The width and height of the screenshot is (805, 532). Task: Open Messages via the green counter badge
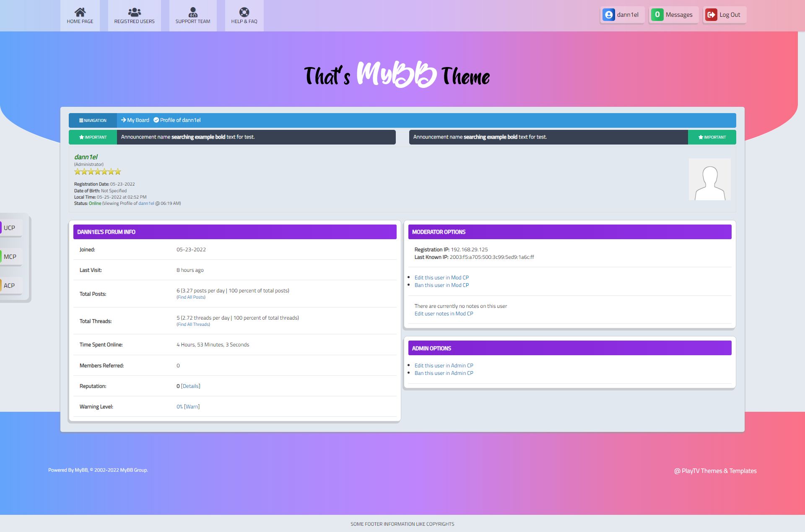(657, 15)
